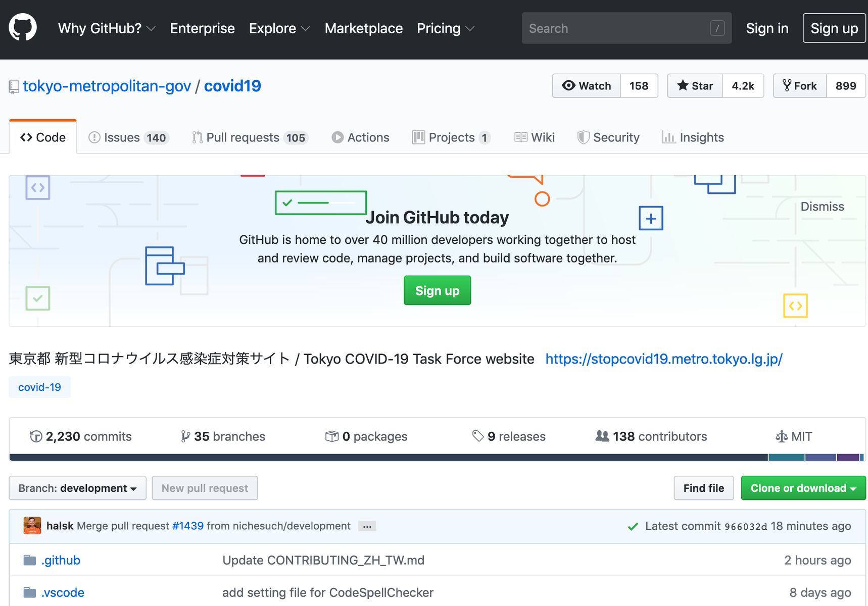Click the Watch button

pyautogui.click(x=587, y=86)
